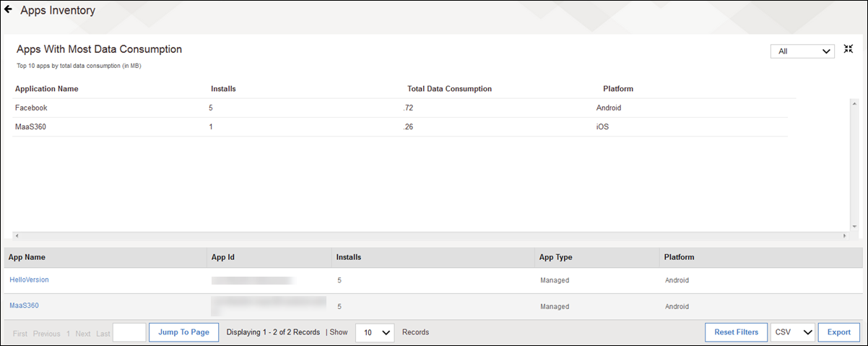
Task: Click the Apps With Most Data Consumption title
Action: click(x=99, y=49)
